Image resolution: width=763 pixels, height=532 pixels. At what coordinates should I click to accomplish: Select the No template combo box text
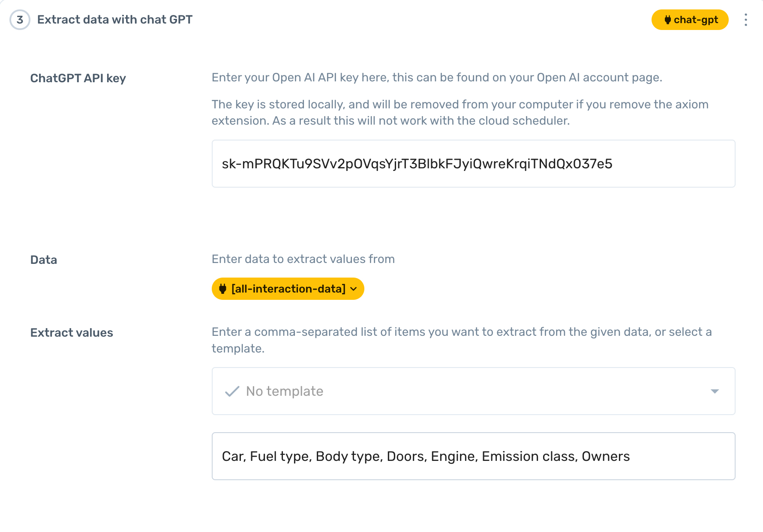coord(285,391)
